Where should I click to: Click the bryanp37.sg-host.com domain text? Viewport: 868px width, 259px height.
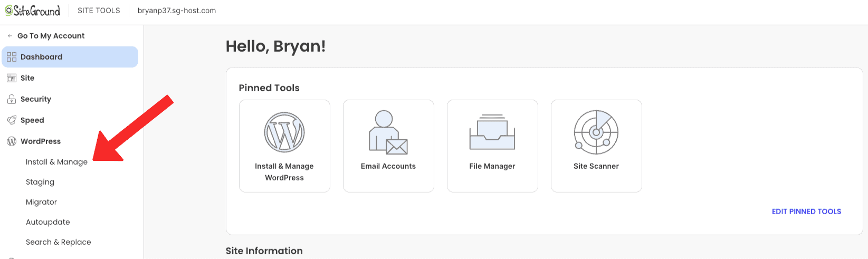(177, 11)
